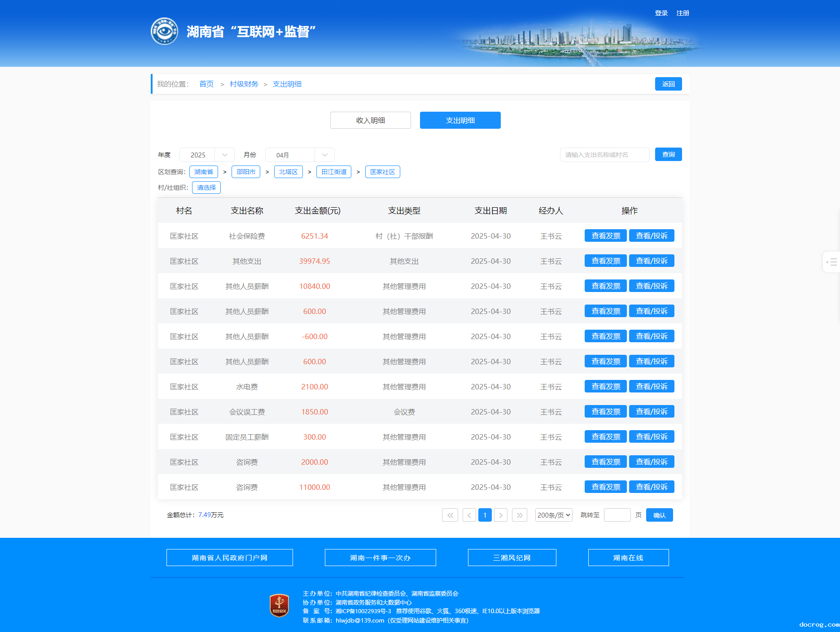Viewport: 840px width, 632px height.
Task: View invoice for the 社会保险费 row
Action: [x=605, y=236]
